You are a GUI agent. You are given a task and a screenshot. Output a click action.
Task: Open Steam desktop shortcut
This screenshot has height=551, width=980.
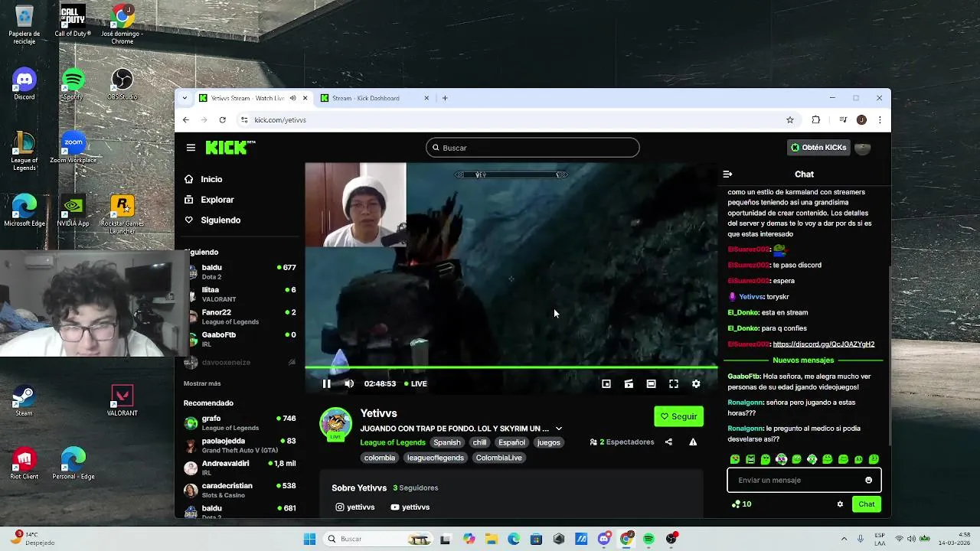click(24, 400)
